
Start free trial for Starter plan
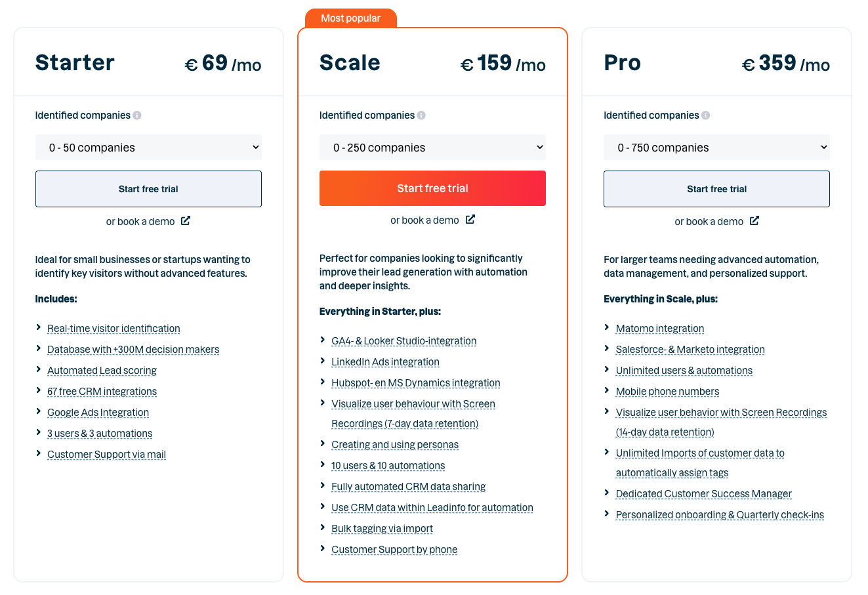click(148, 189)
